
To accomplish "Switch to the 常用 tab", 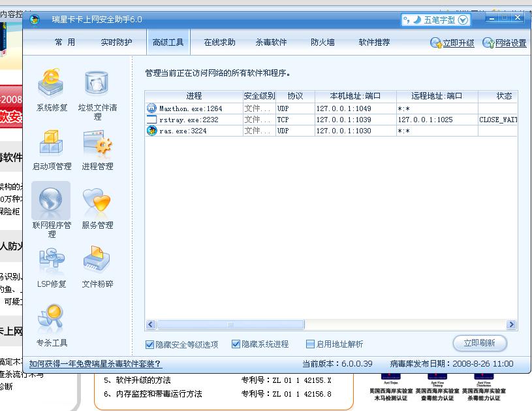I will click(65, 42).
